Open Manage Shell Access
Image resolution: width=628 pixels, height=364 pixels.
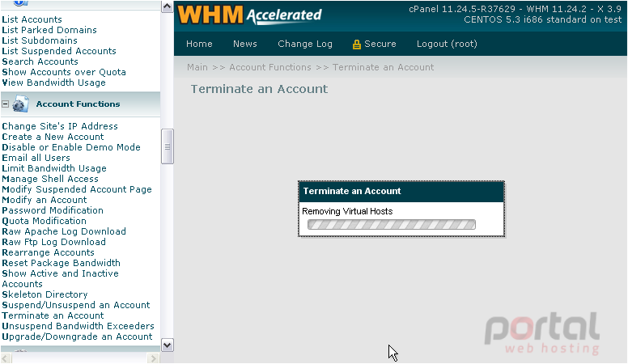point(50,179)
